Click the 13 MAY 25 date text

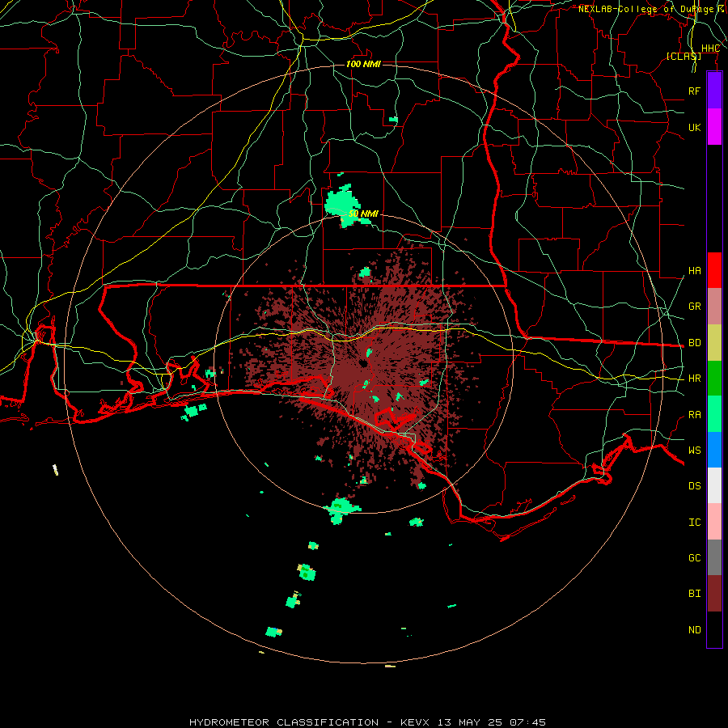472,722
